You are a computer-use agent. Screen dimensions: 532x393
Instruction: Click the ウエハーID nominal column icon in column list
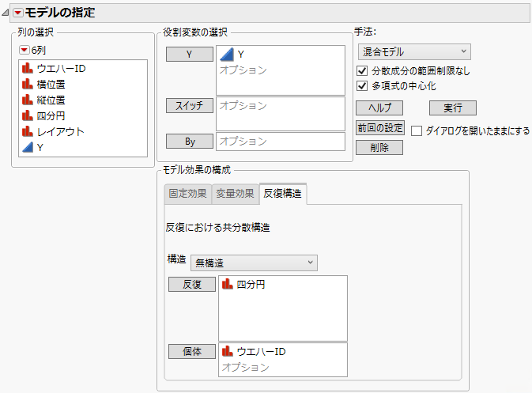pos(28,68)
